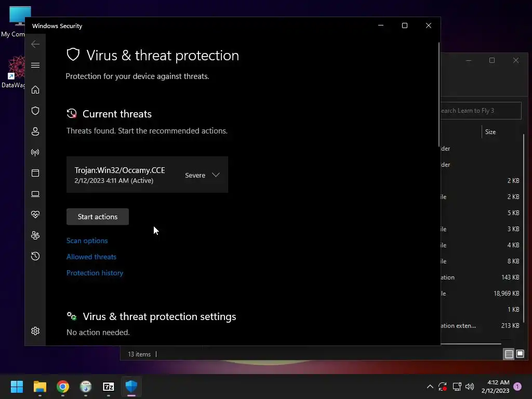Open the network tray icon
Viewport: 532px width, 399px height.
[x=457, y=387]
